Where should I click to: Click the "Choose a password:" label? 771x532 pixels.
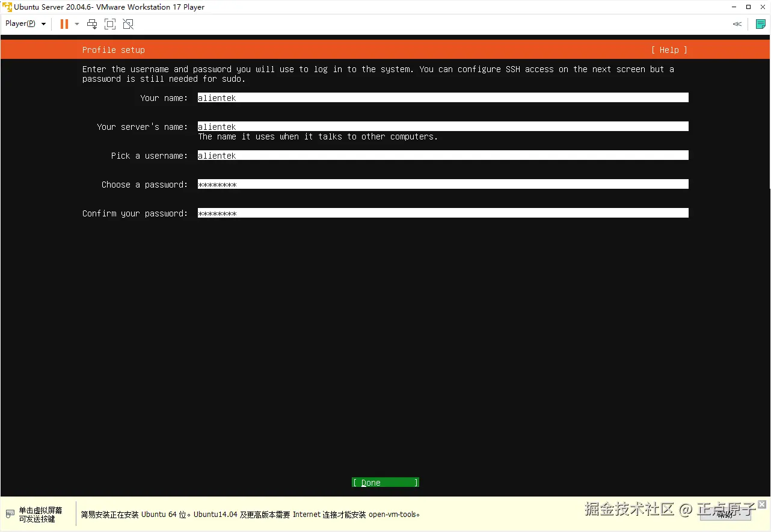pyautogui.click(x=145, y=184)
